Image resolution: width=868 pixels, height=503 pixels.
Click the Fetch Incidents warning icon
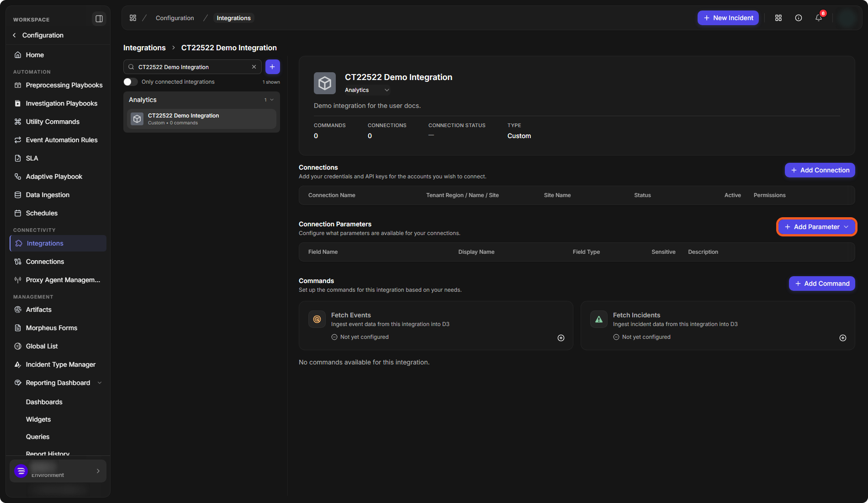click(x=599, y=319)
